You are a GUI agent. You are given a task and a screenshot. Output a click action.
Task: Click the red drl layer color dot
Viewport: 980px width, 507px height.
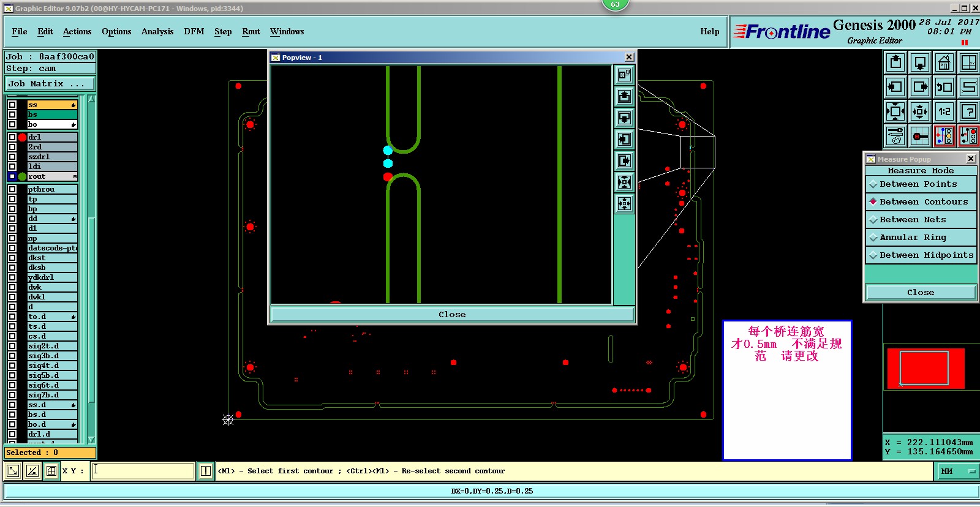click(x=22, y=137)
